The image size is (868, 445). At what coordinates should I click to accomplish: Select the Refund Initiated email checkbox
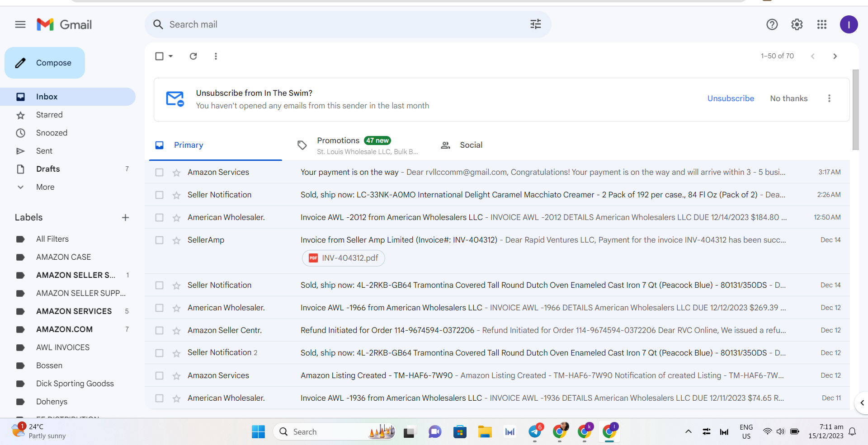tap(159, 330)
